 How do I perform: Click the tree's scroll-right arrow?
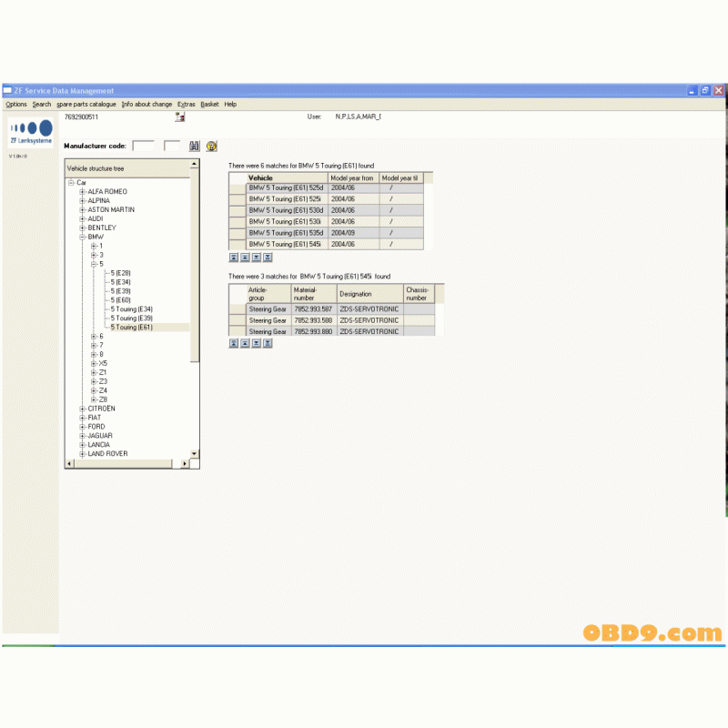tap(185, 464)
